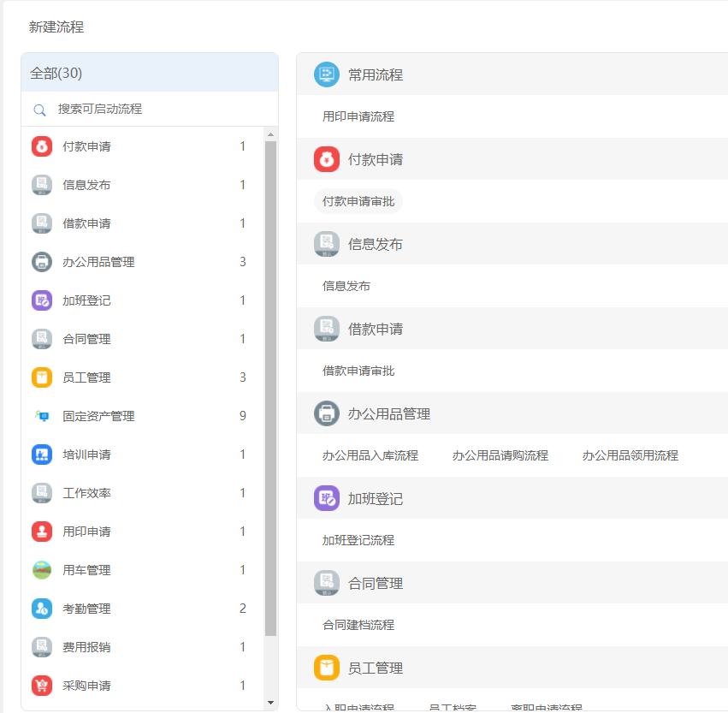Click the blue 常用流程 header icon
Viewport: 728px width, 713px height.
(326, 74)
